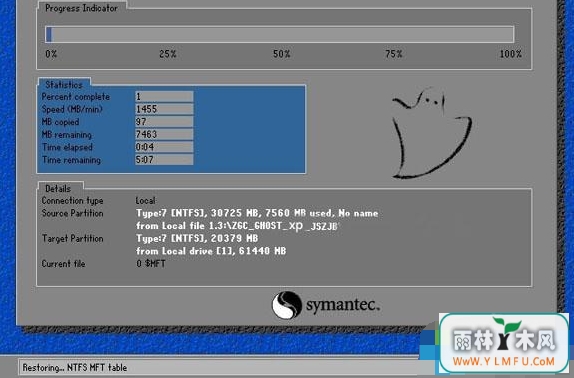Click the Local drive [1] 61440 MB line
This screenshot has width=574, height=378.
click(211, 251)
